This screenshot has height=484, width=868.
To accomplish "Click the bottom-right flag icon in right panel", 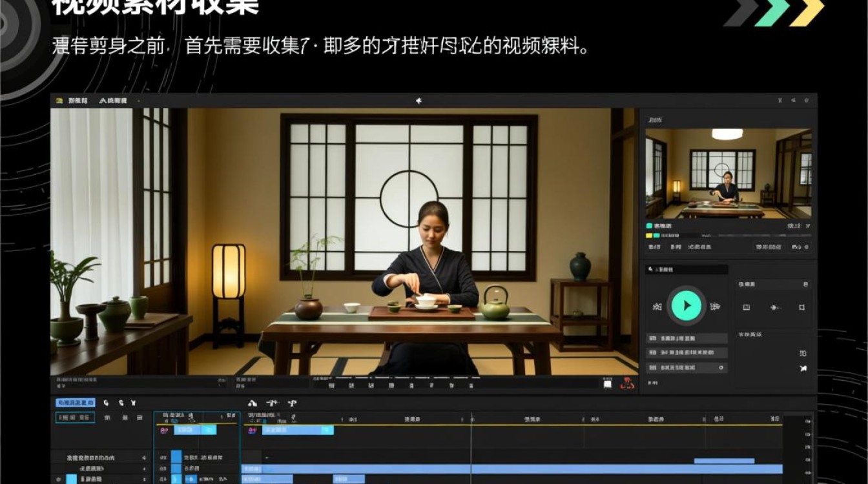I will [803, 368].
